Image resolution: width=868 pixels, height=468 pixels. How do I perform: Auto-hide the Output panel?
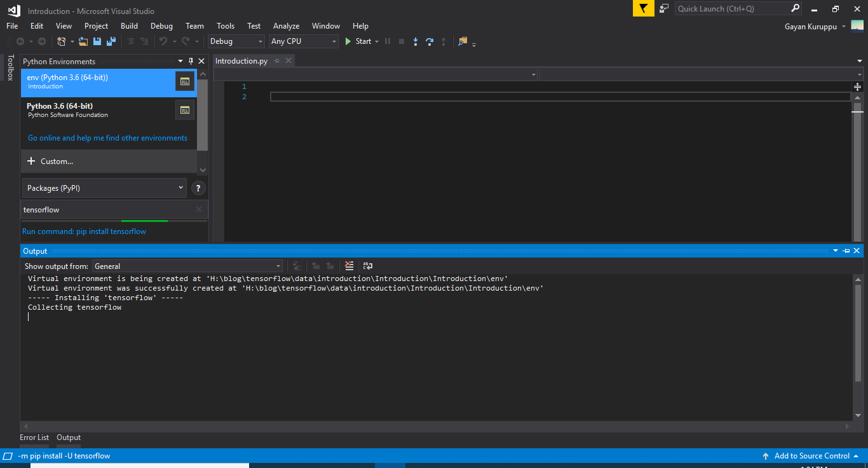pyautogui.click(x=846, y=251)
